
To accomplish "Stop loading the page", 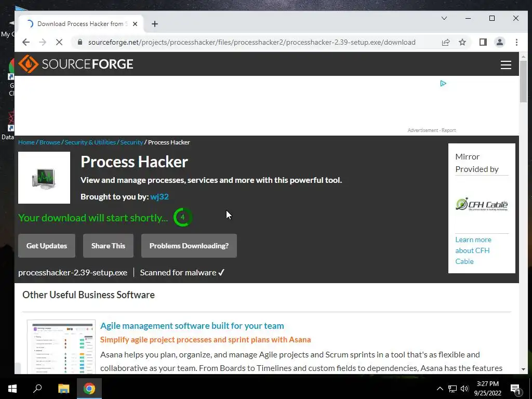I will (x=59, y=42).
